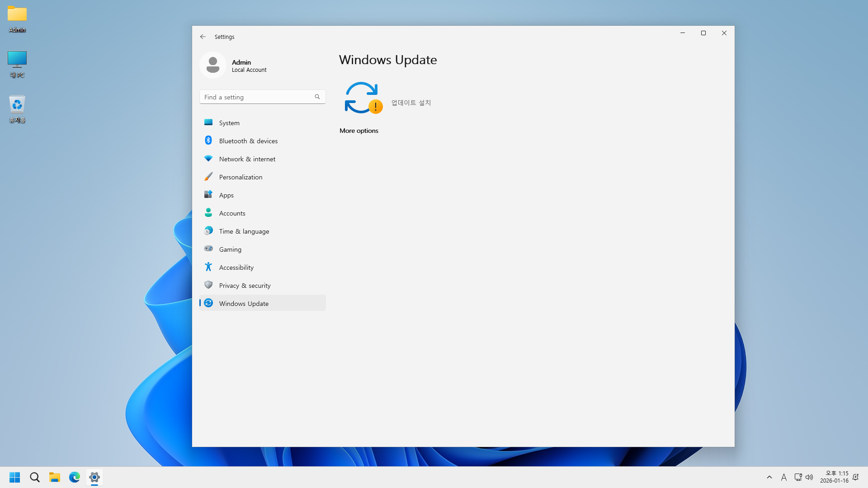Open Accessibility settings
The image size is (868, 488).
click(x=236, y=267)
